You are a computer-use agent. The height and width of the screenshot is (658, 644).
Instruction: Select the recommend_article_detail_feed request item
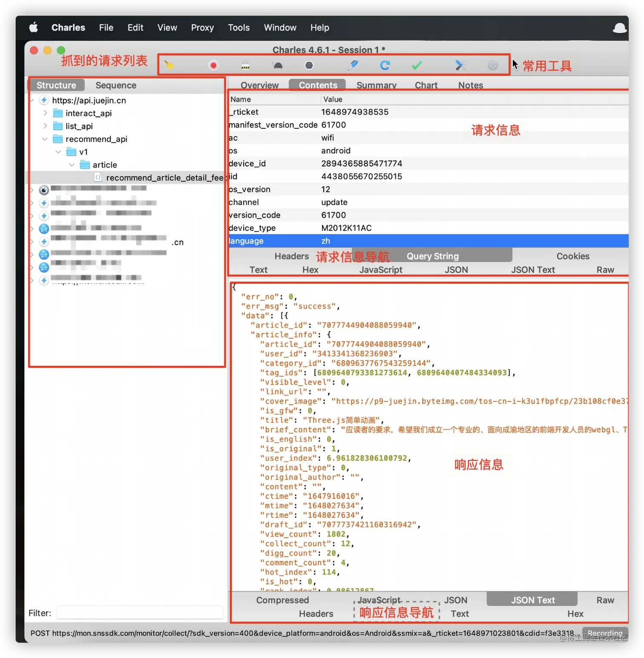click(x=164, y=177)
